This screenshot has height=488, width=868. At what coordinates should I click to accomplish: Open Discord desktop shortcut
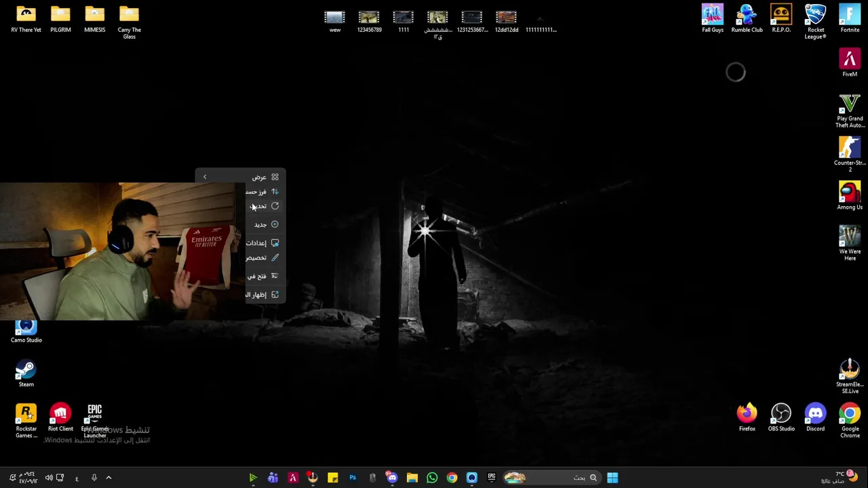point(815,418)
